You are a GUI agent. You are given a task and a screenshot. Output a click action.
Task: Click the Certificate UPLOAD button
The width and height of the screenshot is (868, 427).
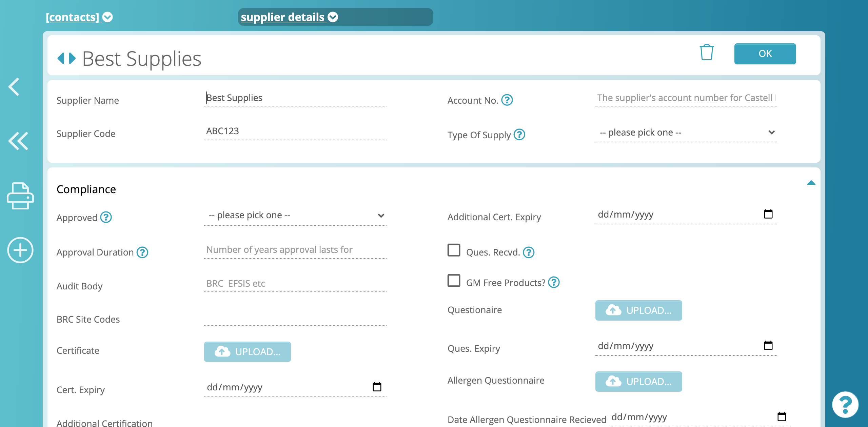tap(248, 352)
